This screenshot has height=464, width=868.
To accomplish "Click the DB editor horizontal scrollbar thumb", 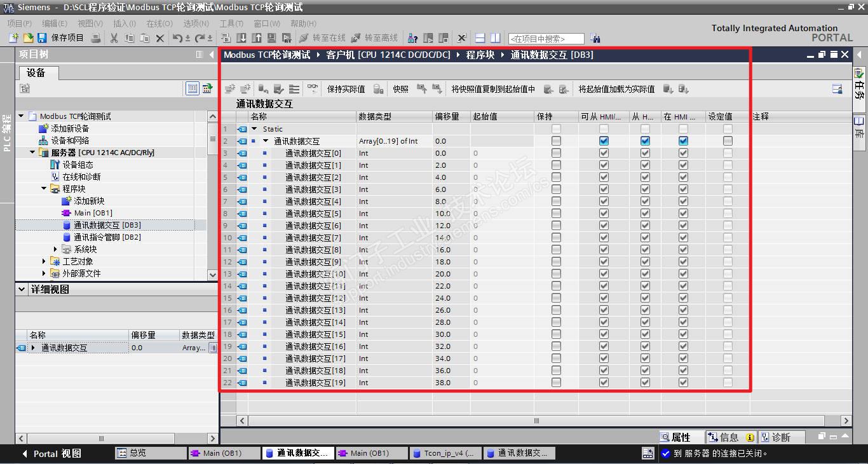I will [536, 421].
